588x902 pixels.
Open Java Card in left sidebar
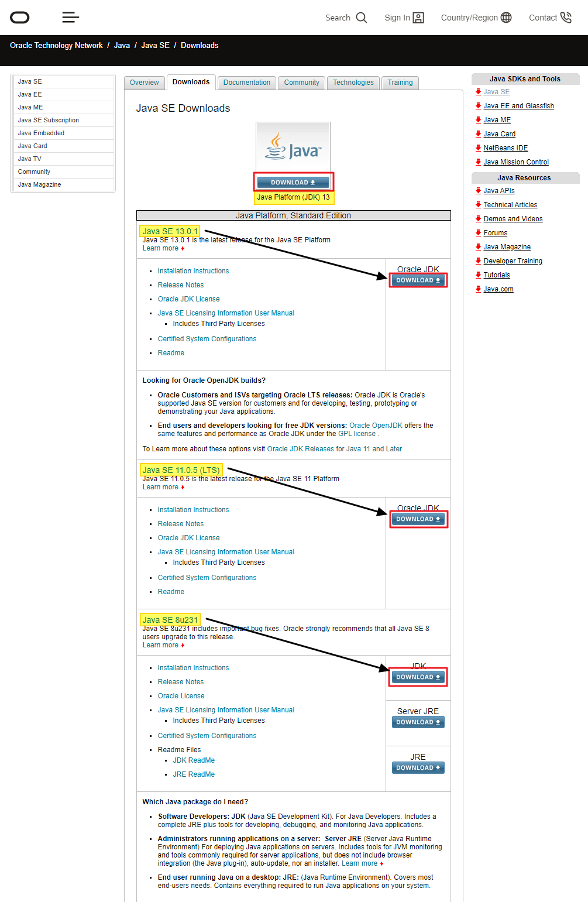point(64,146)
